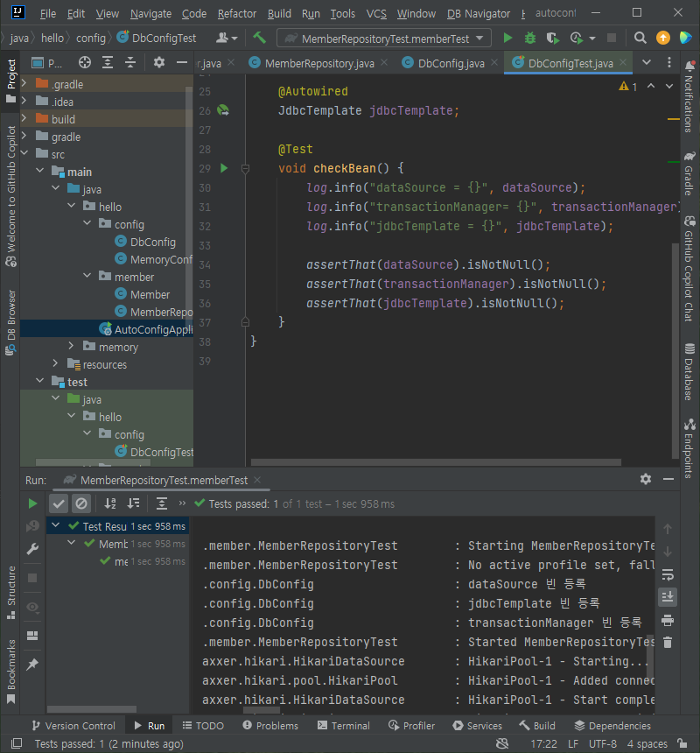Open the Problems tool window

(x=269, y=725)
